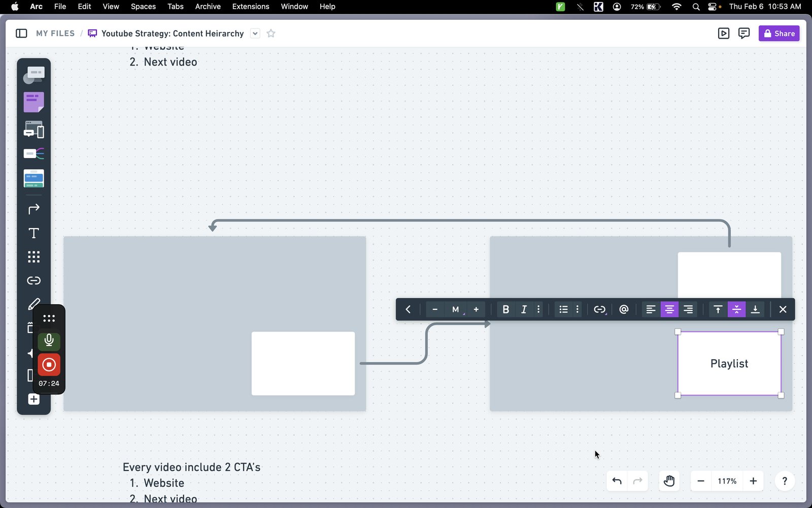Select the chat bubble tool in sidebar
The width and height of the screenshot is (812, 508).
[x=34, y=75]
